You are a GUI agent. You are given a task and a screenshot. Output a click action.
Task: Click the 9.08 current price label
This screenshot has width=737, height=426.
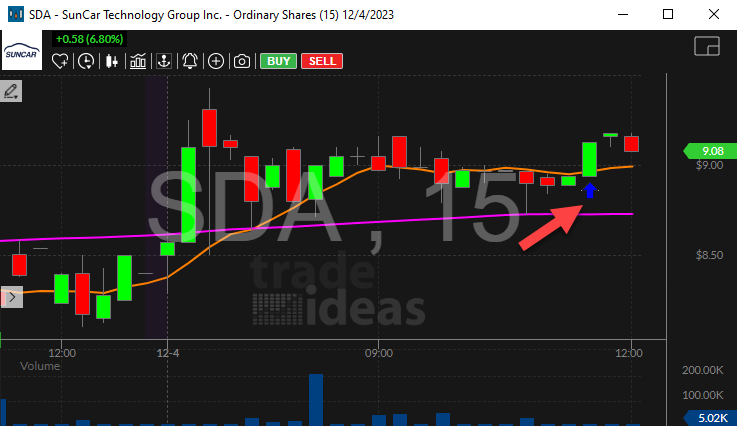click(710, 151)
